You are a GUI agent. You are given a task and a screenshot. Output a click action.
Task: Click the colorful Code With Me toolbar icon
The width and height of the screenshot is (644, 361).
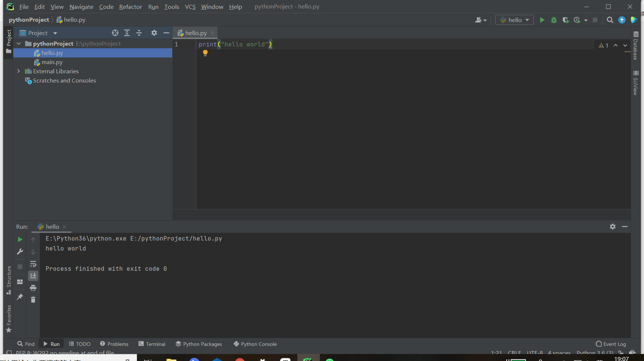[634, 20]
